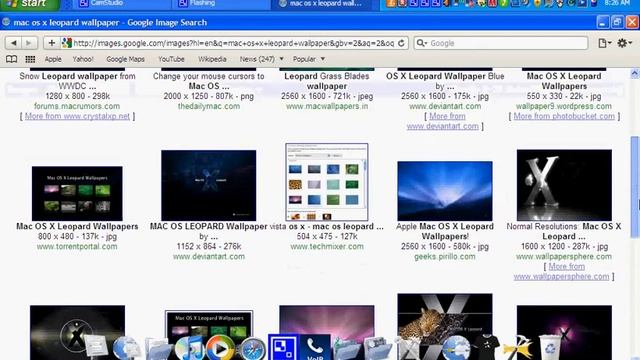Screen dimensions: 640x360
Task: Click geeks.pirillo.com source text
Action: click(444, 257)
